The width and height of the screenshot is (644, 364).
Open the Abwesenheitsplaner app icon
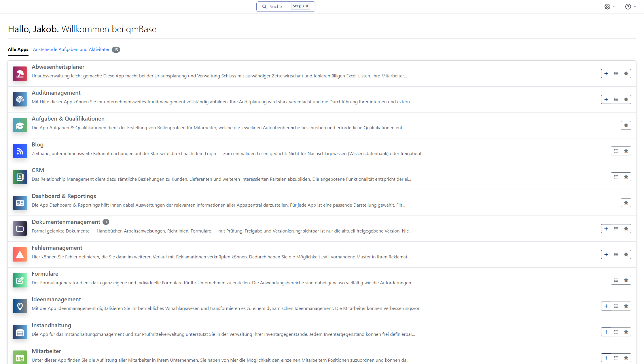point(20,74)
